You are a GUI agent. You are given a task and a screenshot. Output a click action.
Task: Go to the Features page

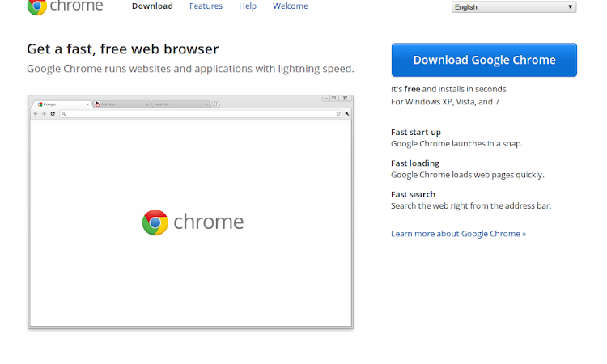(x=206, y=6)
